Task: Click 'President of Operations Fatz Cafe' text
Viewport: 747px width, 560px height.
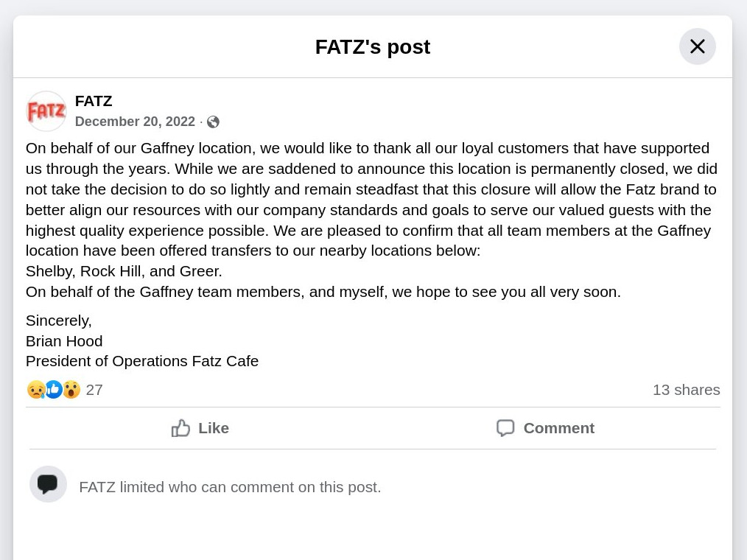Action: click(x=142, y=361)
